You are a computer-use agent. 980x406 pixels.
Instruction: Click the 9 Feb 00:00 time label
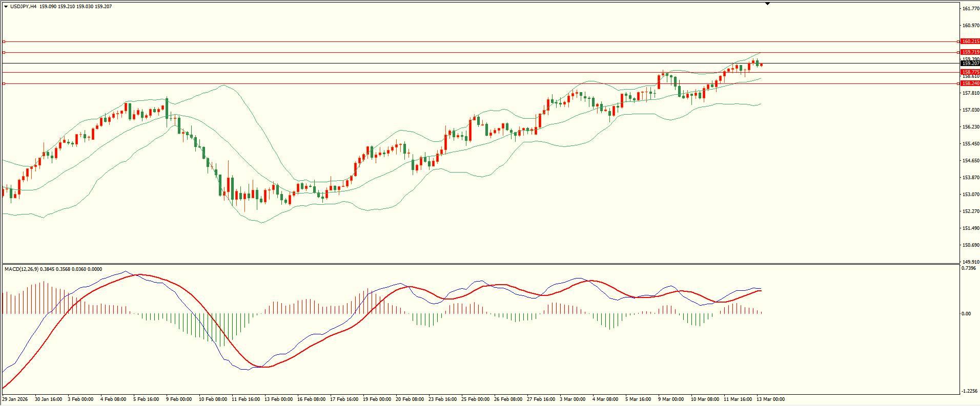click(179, 399)
